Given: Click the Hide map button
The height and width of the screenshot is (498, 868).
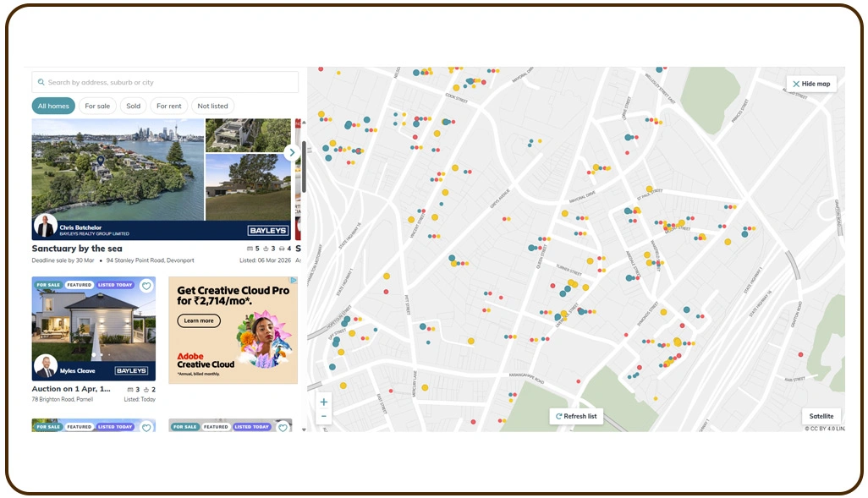Looking at the screenshot, I should [x=810, y=84].
